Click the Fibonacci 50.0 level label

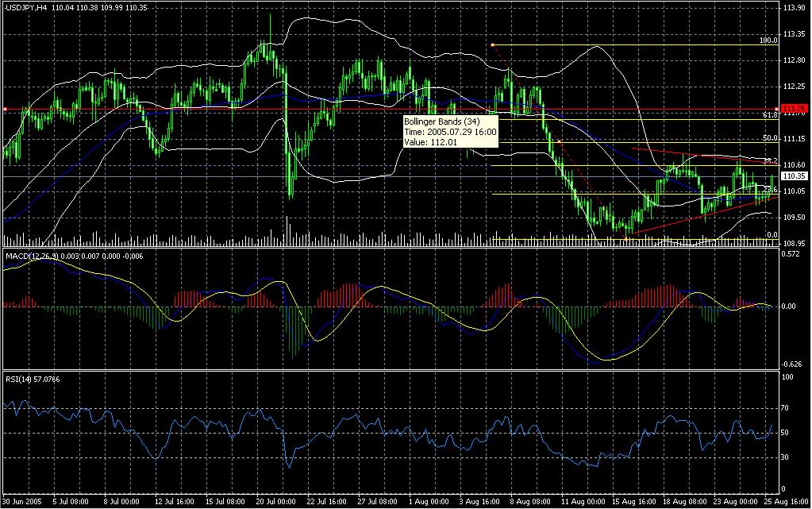pyautogui.click(x=771, y=138)
